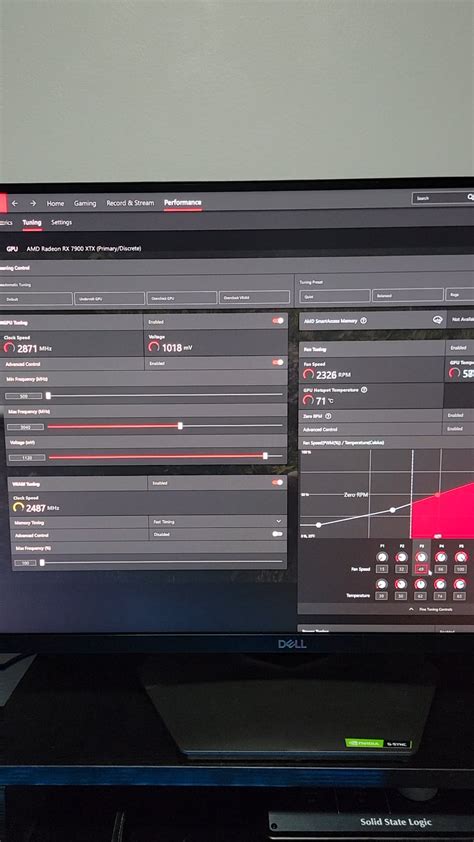
Task: Click the Min Frequency slider handle
Action: [x=48, y=396]
